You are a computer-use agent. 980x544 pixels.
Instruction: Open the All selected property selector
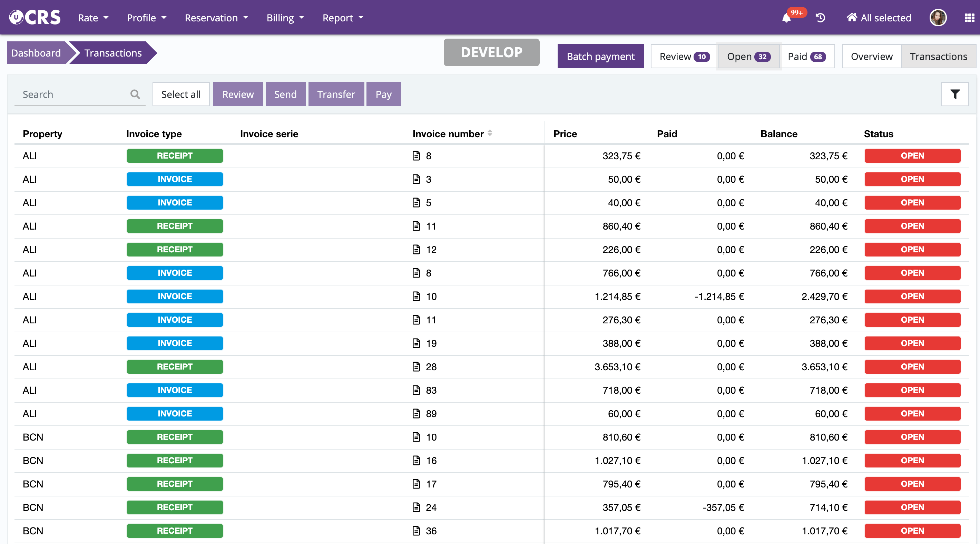coord(879,18)
